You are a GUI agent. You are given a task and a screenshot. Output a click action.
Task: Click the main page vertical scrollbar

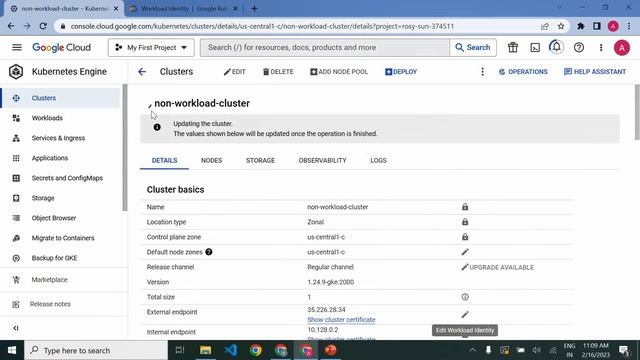(637, 112)
